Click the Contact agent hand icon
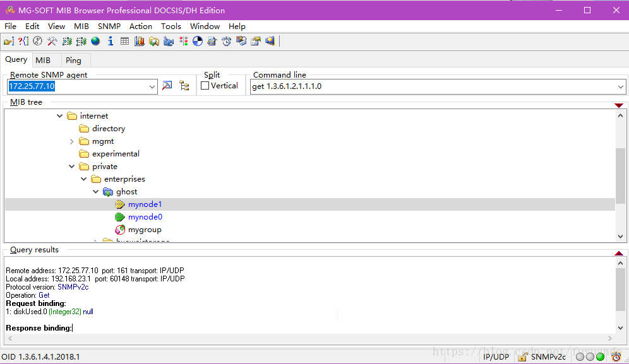629x364 pixels. [9, 41]
